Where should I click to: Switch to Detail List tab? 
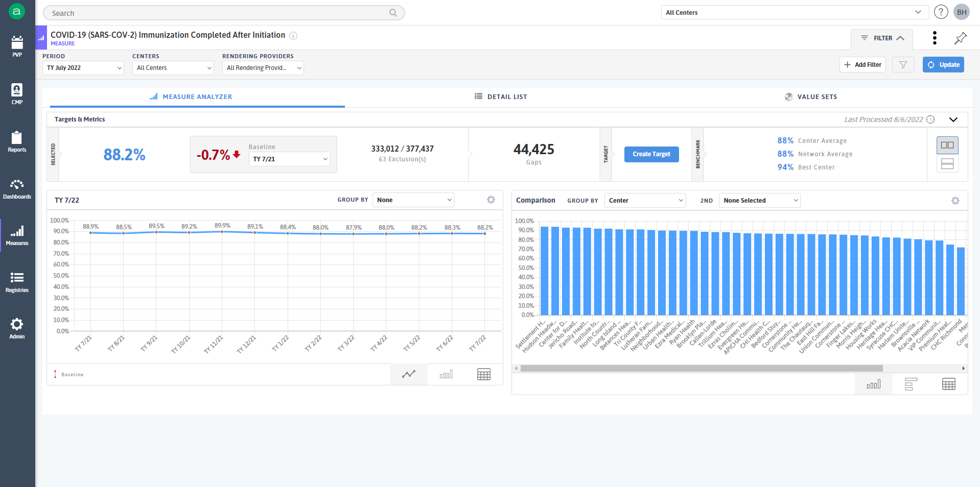(x=501, y=96)
